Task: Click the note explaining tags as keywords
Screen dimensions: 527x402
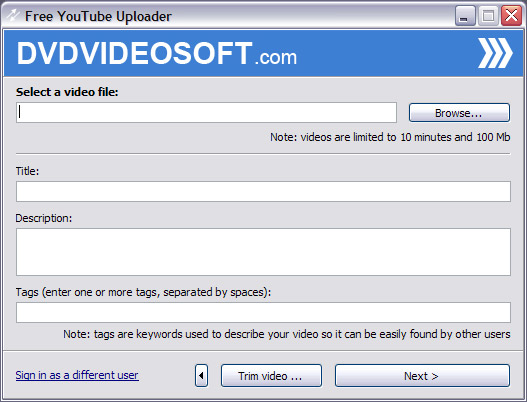Action: coord(287,334)
